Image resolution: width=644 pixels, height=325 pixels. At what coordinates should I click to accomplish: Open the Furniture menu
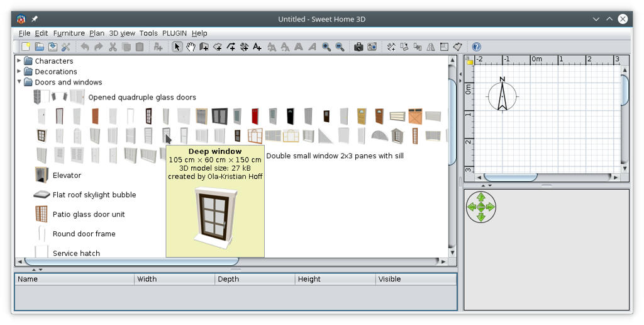pyautogui.click(x=69, y=33)
